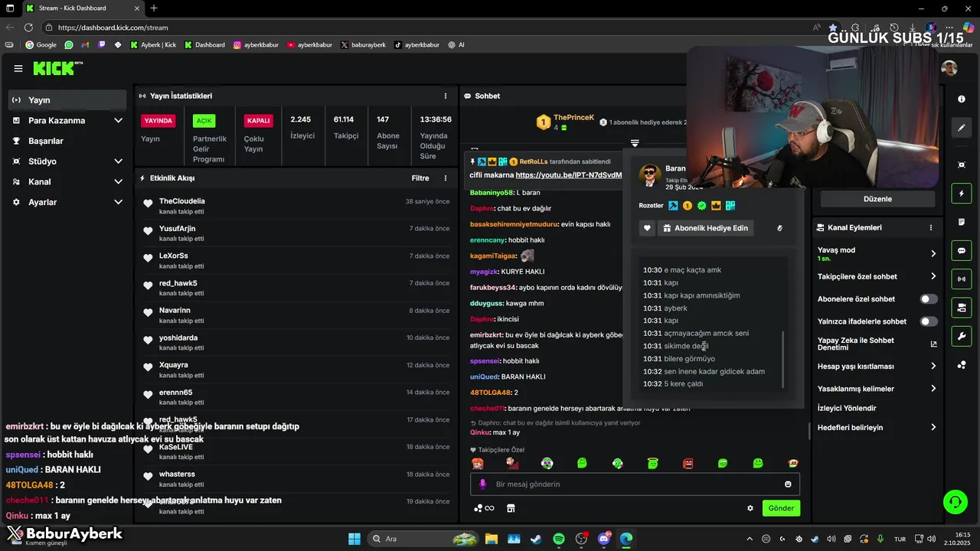Screen dimensions: 980x551
Task: Open the Ayberk | Kick bookmark
Action: click(153, 45)
